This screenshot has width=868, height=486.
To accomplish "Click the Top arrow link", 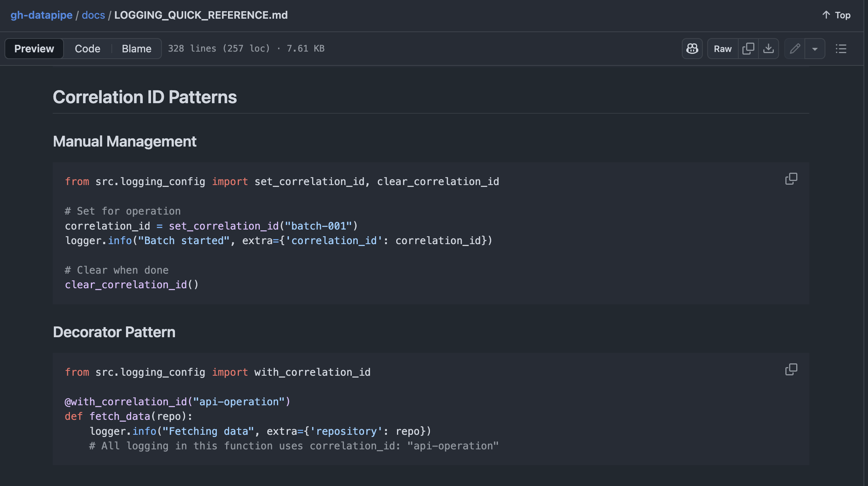I will (836, 15).
